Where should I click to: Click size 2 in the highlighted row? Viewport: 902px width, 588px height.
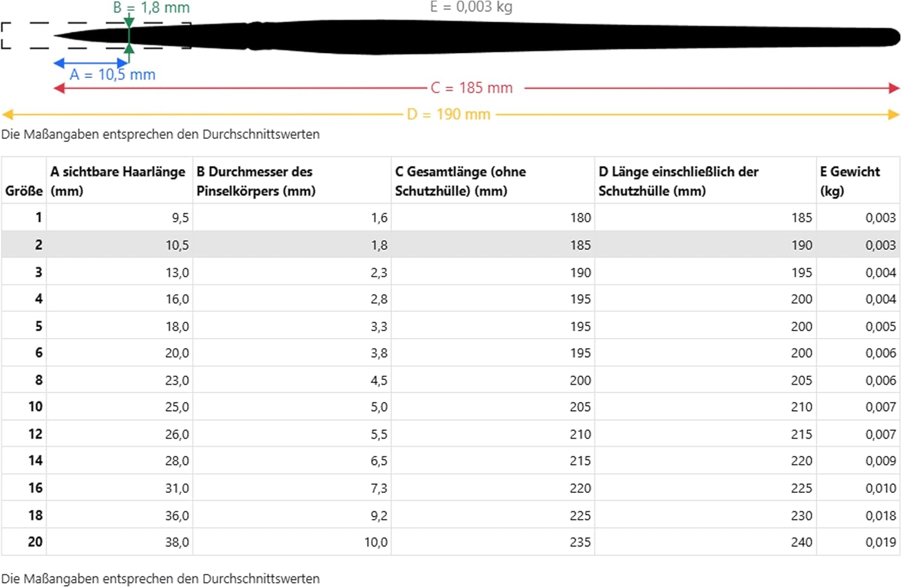click(38, 245)
